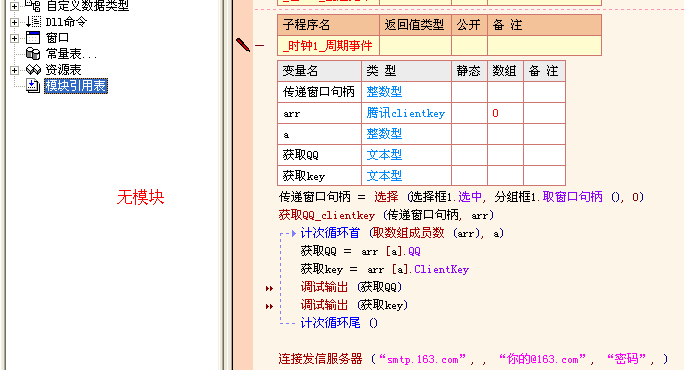
Task: Click the 常量表 database icon
Action: tap(33, 54)
